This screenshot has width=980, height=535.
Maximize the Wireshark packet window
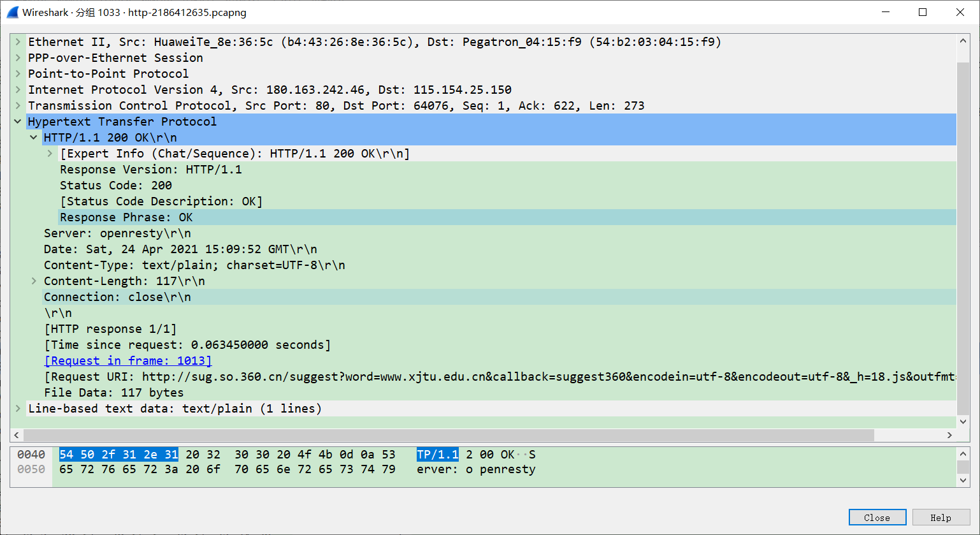tap(923, 12)
